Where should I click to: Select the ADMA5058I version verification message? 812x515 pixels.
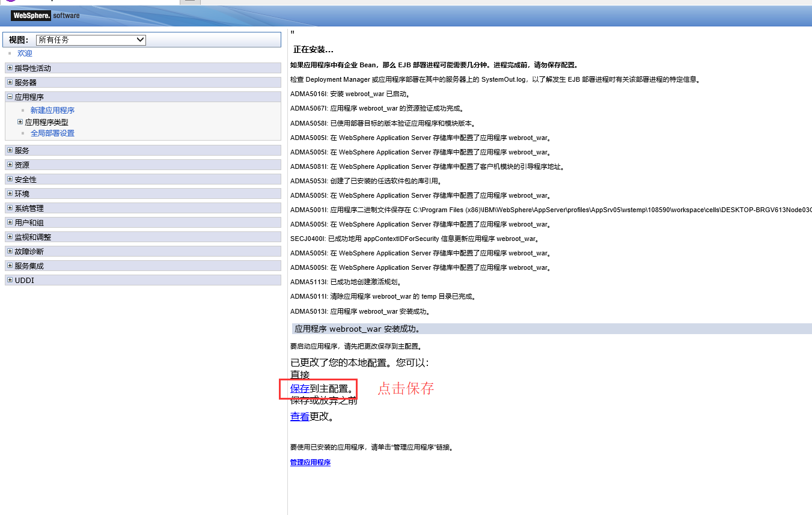(x=383, y=124)
